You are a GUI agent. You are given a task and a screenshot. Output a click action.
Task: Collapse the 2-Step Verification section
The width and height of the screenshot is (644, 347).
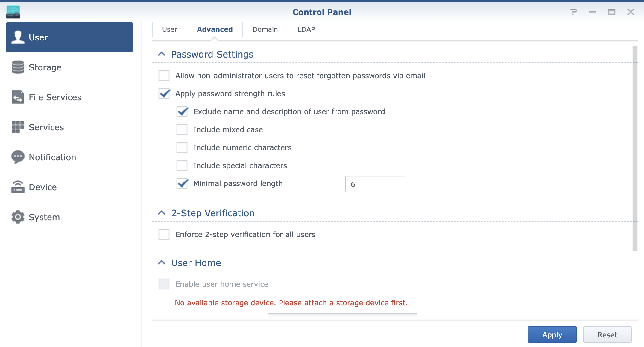[x=162, y=213]
